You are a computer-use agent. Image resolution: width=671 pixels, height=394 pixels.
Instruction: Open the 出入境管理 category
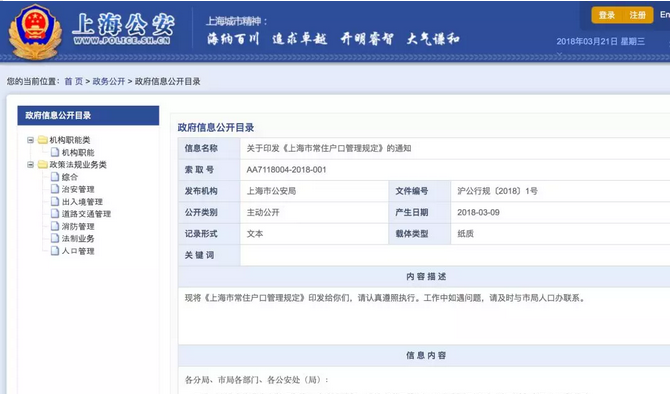(x=82, y=201)
